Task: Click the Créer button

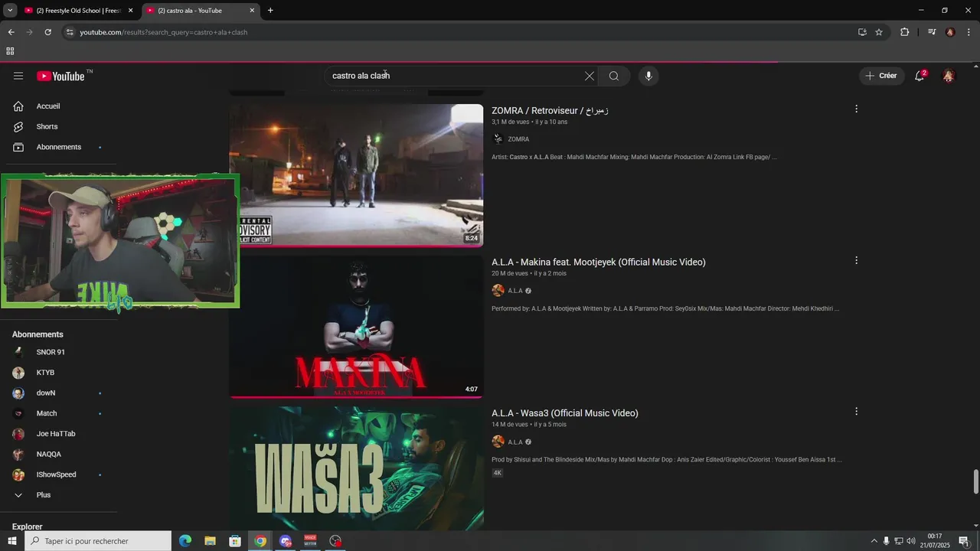Action: pos(880,76)
